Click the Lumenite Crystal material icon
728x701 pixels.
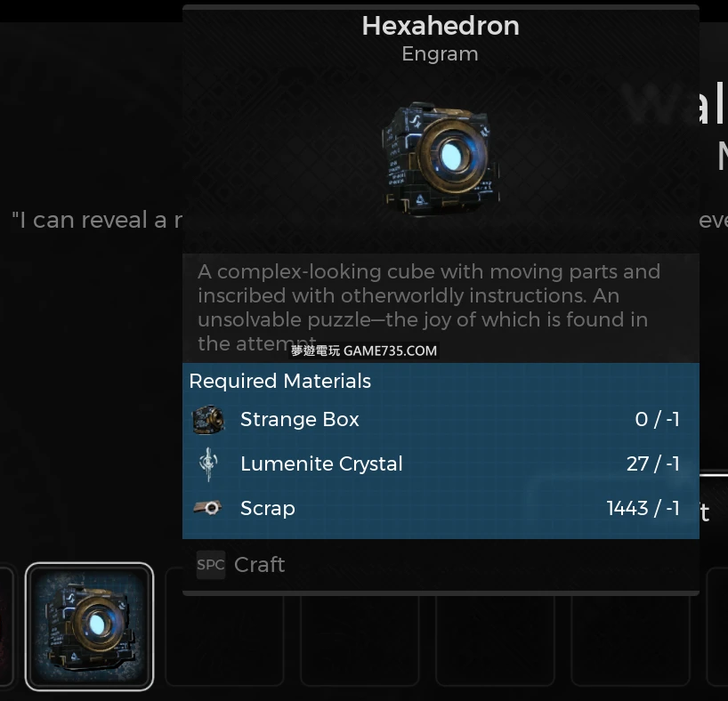pyautogui.click(x=208, y=463)
